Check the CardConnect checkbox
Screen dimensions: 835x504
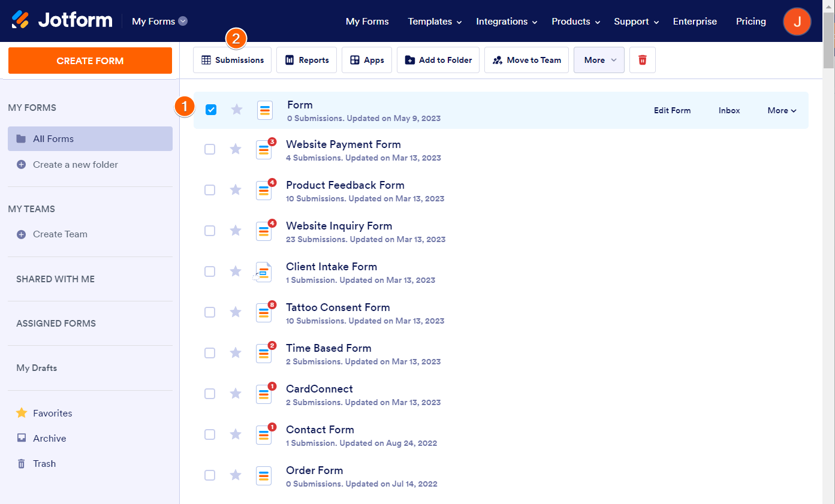(210, 394)
